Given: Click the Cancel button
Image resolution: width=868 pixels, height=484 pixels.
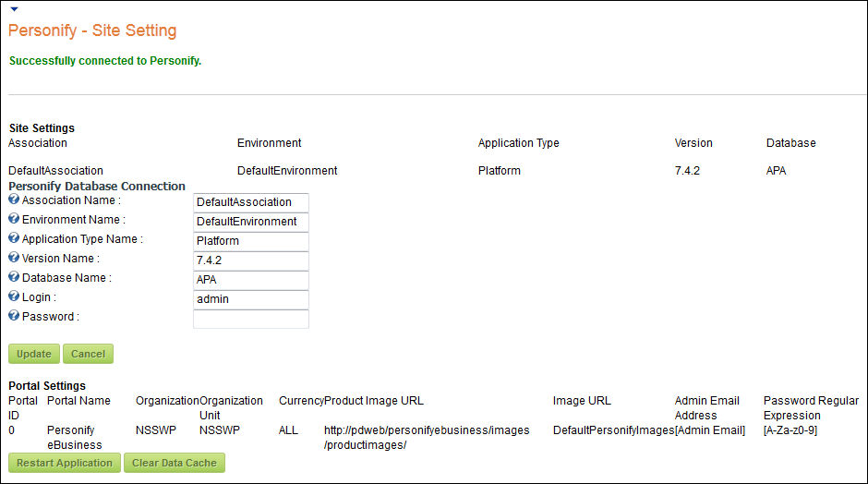Looking at the screenshot, I should point(88,354).
